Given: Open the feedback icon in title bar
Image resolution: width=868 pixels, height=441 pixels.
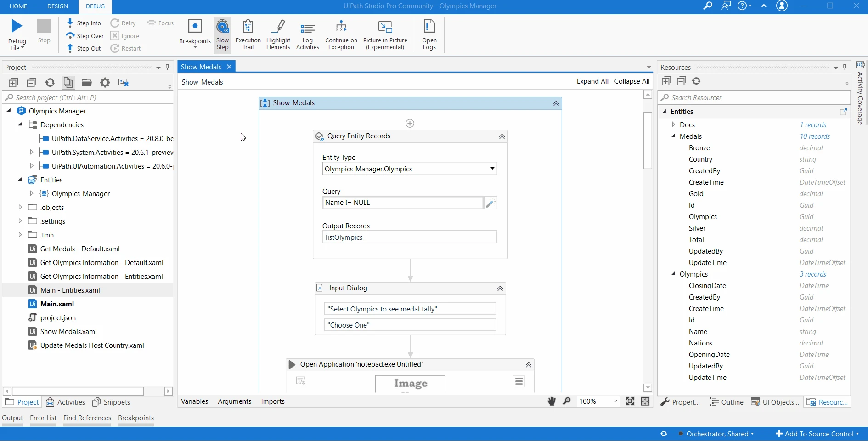Looking at the screenshot, I should click(726, 6).
